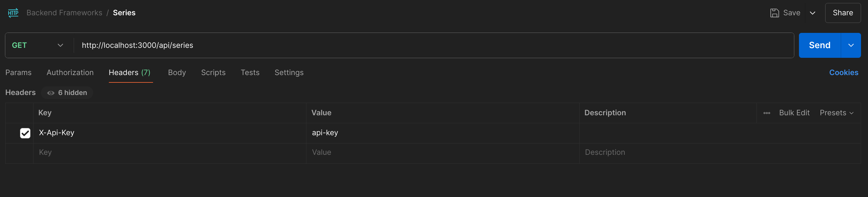Click Bulk Edit in headers table
Image resolution: width=868 pixels, height=197 pixels.
click(794, 113)
